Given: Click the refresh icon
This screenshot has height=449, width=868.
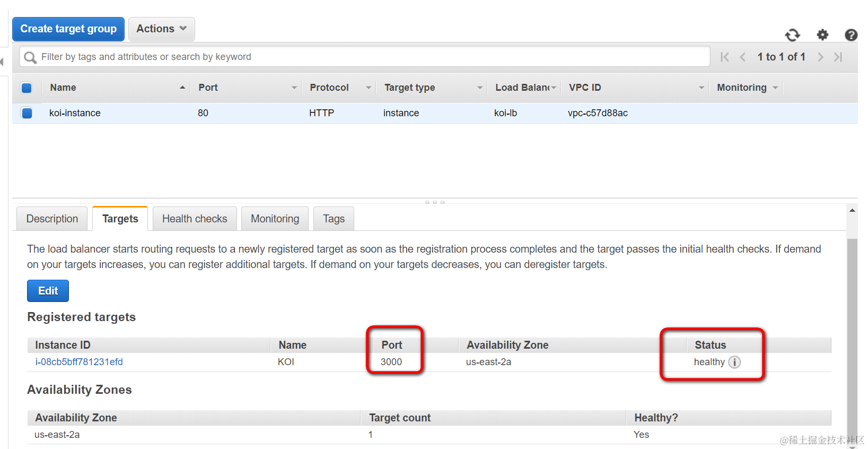Looking at the screenshot, I should (x=792, y=35).
